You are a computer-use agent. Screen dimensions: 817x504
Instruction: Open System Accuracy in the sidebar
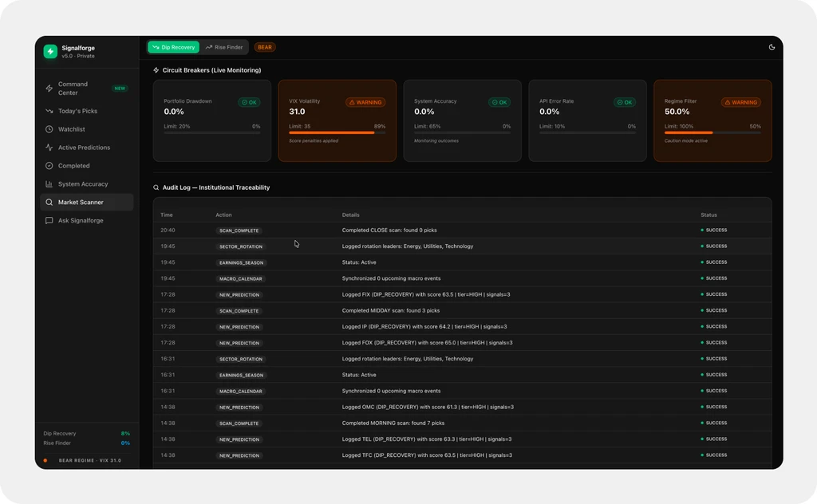click(86, 183)
